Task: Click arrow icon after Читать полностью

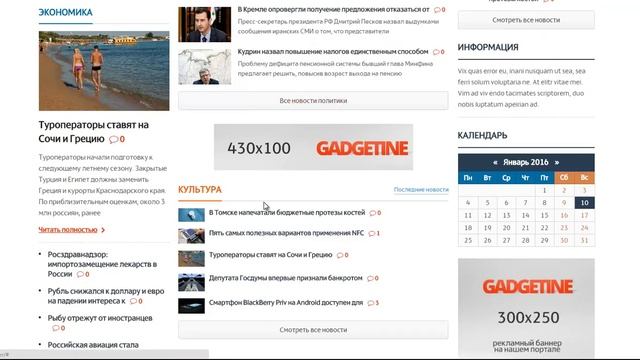Action: tap(103, 230)
